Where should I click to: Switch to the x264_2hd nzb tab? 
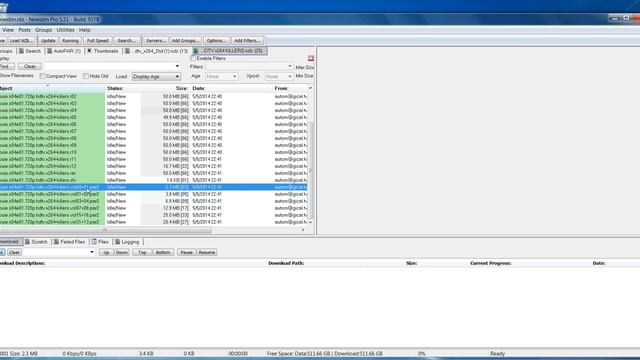157,51
